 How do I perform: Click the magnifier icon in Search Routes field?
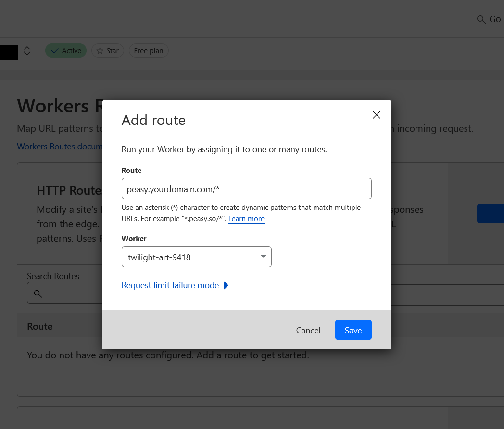coord(38,294)
